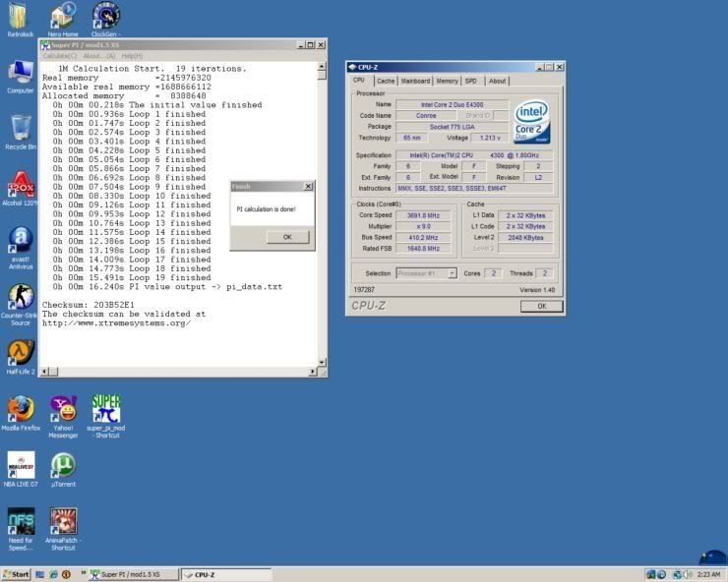Switch to the Memory tab in CPU-Z
Image resolution: width=728 pixels, height=582 pixels.
pyautogui.click(x=447, y=81)
